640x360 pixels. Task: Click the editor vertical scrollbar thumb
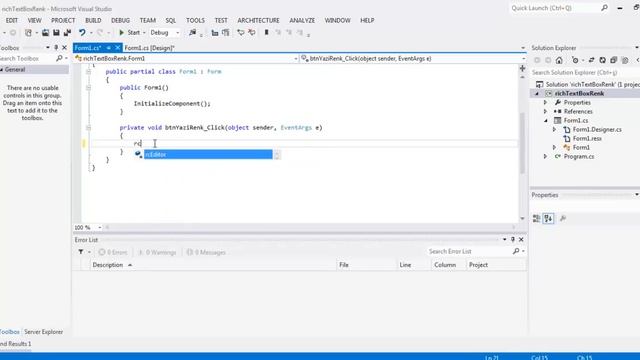click(522, 143)
